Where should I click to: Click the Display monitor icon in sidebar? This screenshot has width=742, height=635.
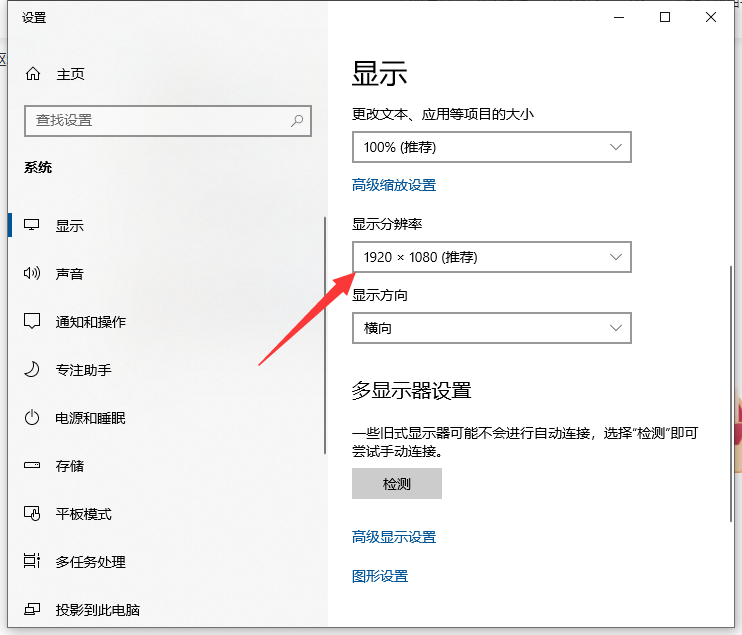(x=33, y=226)
